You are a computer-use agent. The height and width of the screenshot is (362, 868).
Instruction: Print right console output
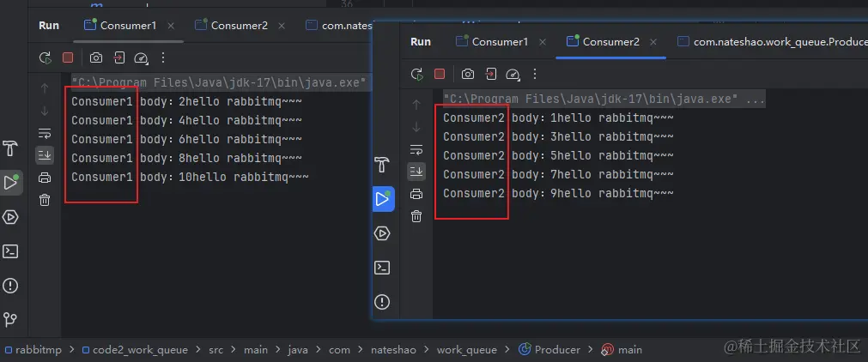pyautogui.click(x=416, y=194)
